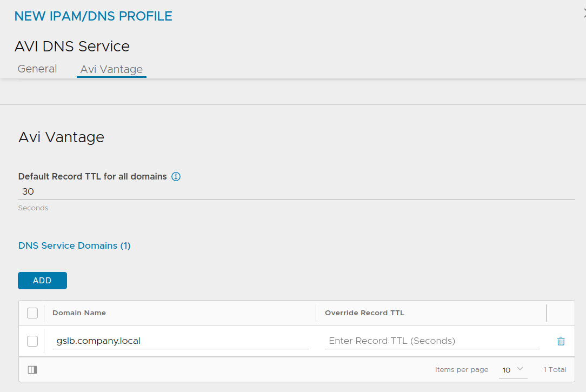This screenshot has height=392, width=586.
Task: Select all domains via header checkbox
Action: coord(32,313)
